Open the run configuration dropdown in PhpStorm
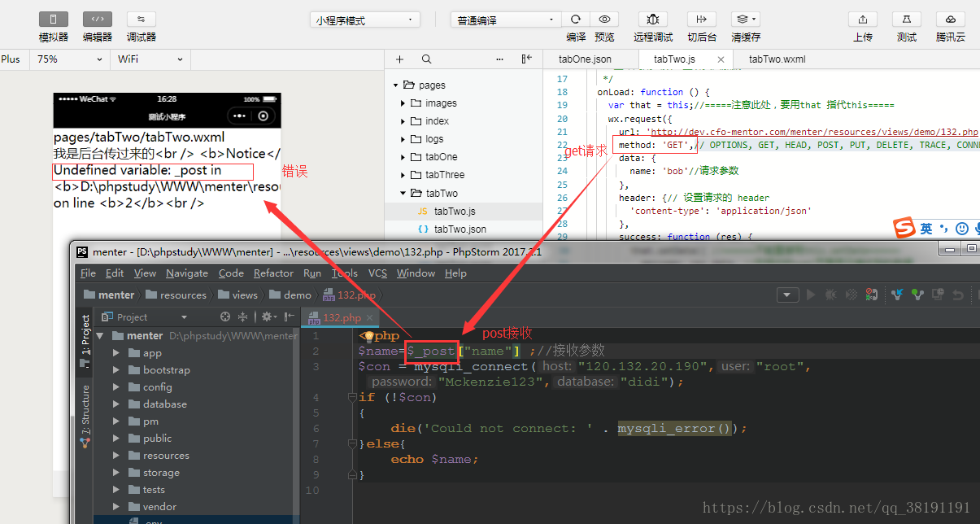The height and width of the screenshot is (524, 980). point(787,295)
